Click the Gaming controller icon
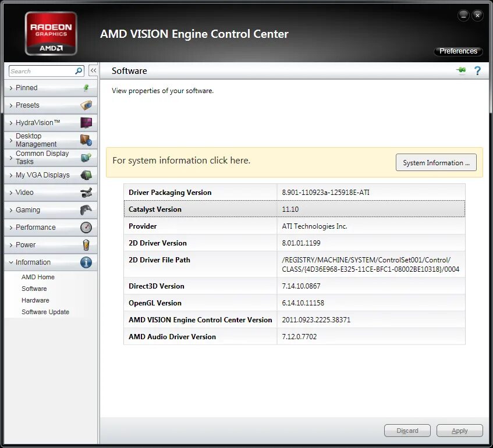Viewport: 493px width, 448px height. (x=86, y=209)
